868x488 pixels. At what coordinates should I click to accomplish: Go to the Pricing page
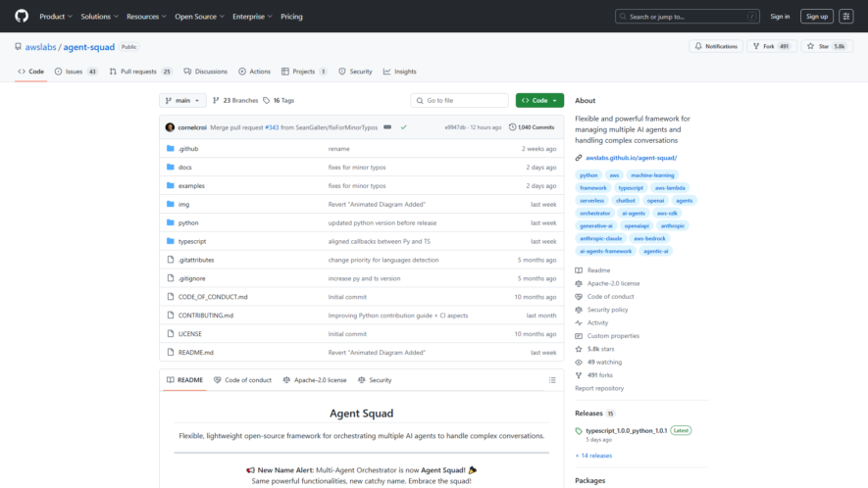click(x=291, y=17)
